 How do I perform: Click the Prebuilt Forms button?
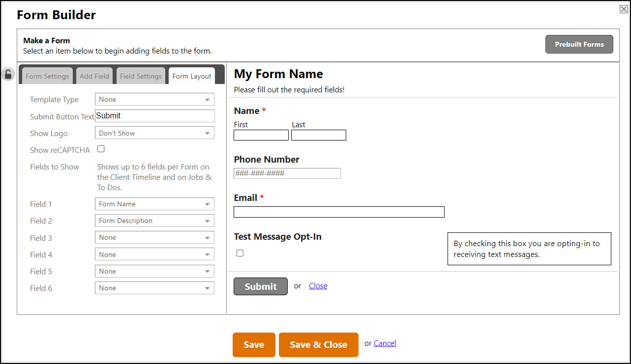tap(579, 44)
